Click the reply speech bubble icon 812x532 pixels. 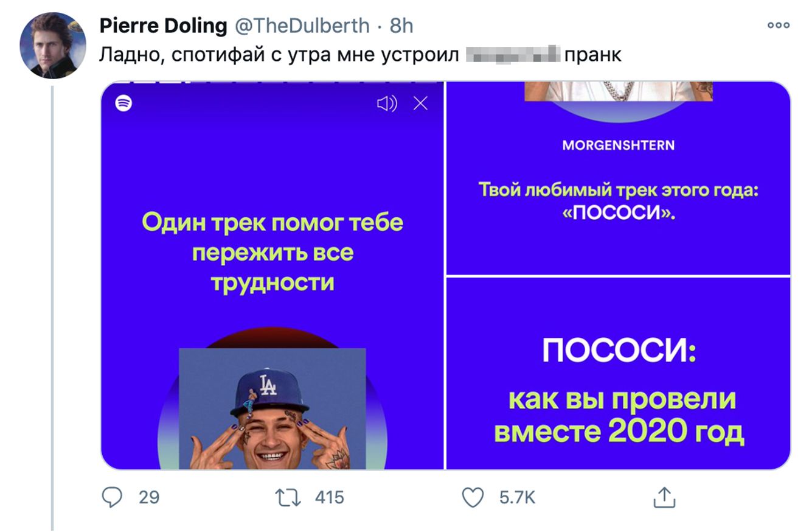click(112, 497)
